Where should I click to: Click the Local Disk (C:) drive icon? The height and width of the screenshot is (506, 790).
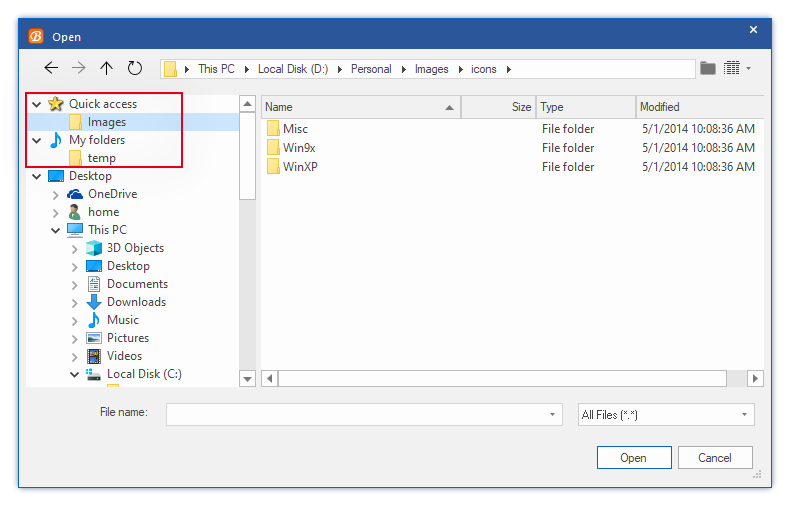coord(93,374)
